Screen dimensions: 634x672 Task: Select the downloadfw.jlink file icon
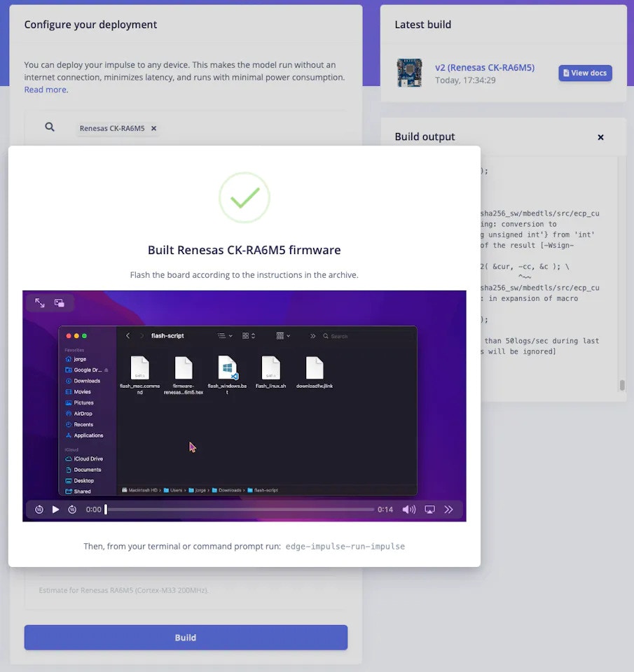click(x=315, y=367)
